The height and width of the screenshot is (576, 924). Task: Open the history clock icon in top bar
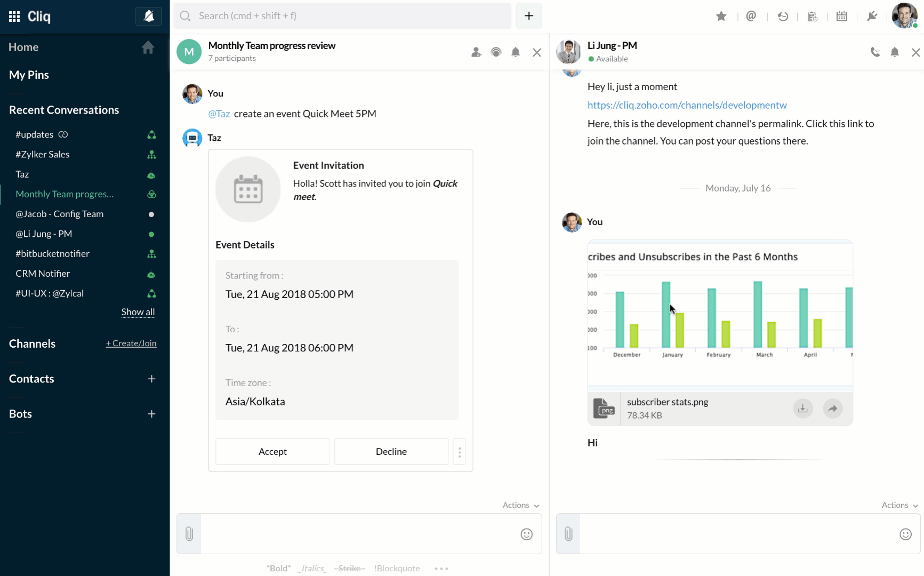point(783,17)
